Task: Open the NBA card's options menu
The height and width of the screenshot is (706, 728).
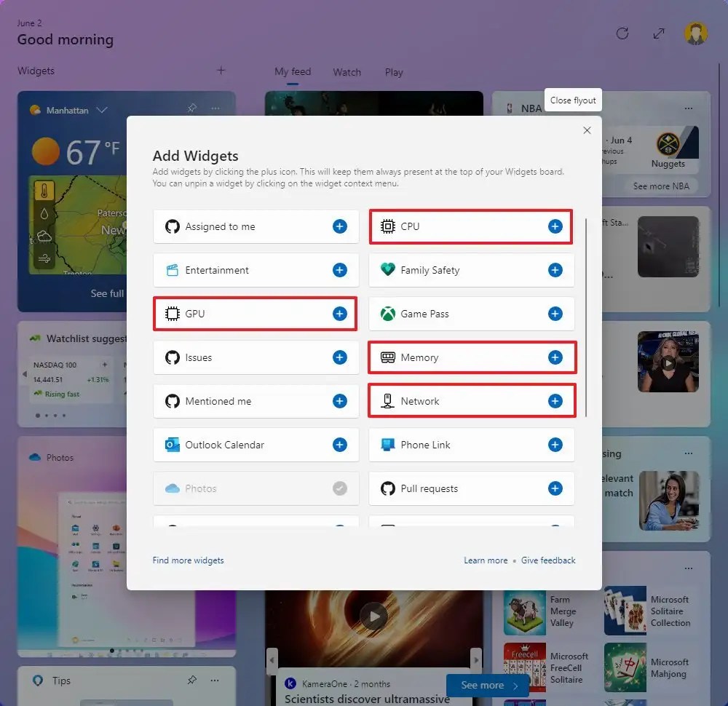Action: tap(689, 108)
